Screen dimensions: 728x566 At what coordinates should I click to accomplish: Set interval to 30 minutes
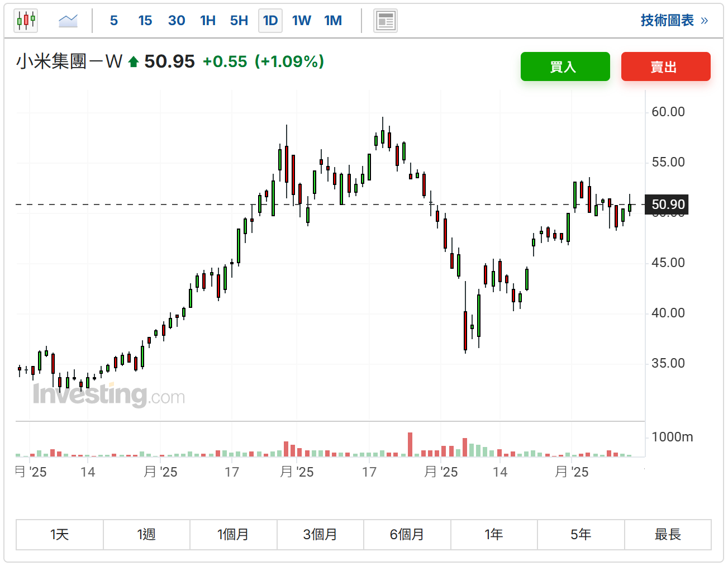point(177,21)
